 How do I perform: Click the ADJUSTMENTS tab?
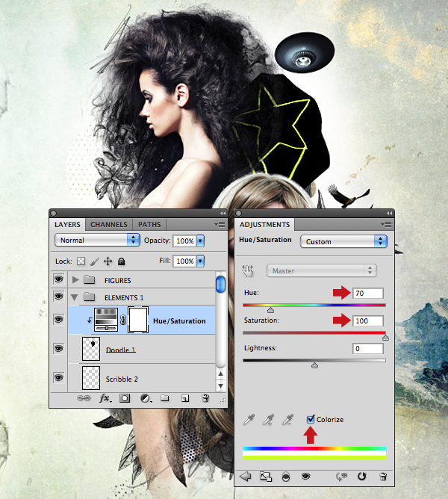coord(265,225)
